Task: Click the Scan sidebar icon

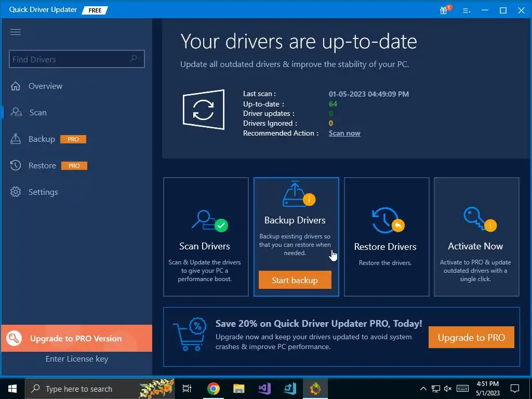Action: pos(16,112)
